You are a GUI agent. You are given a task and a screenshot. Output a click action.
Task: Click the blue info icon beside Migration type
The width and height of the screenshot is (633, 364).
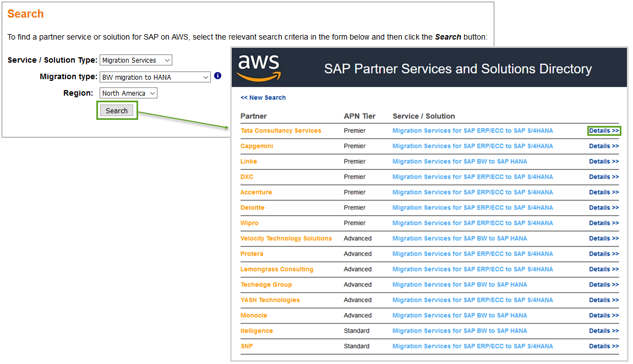point(217,75)
